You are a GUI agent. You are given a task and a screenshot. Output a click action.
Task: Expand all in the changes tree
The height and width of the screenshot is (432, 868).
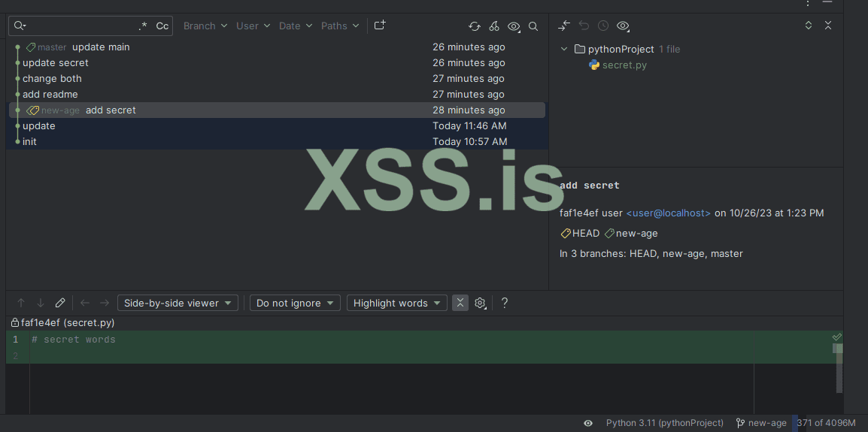click(x=809, y=26)
